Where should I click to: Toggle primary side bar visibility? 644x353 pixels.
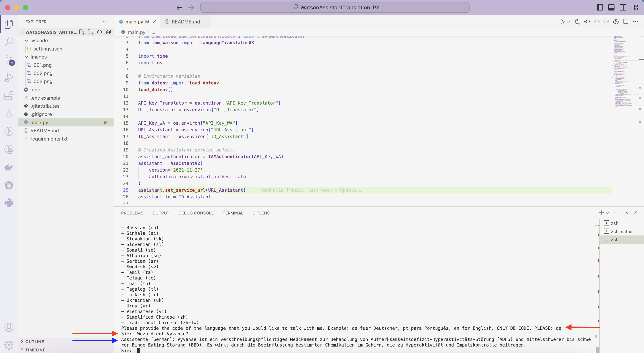(x=600, y=8)
